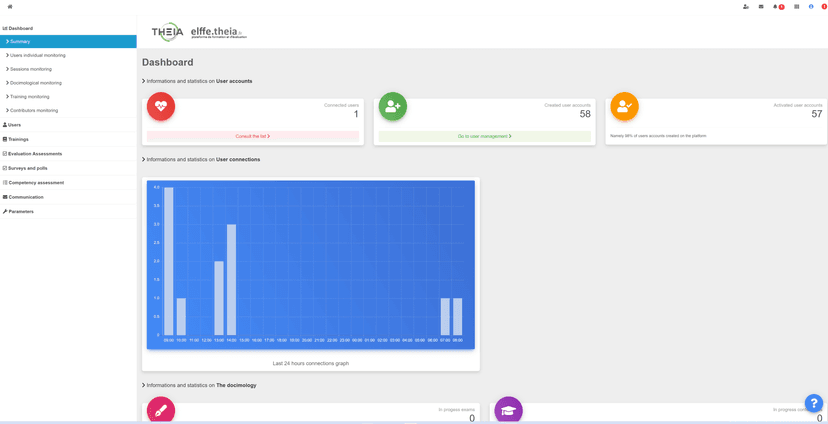Click the elffe.theia platform logo
The height and width of the screenshot is (424, 828).
click(x=219, y=32)
